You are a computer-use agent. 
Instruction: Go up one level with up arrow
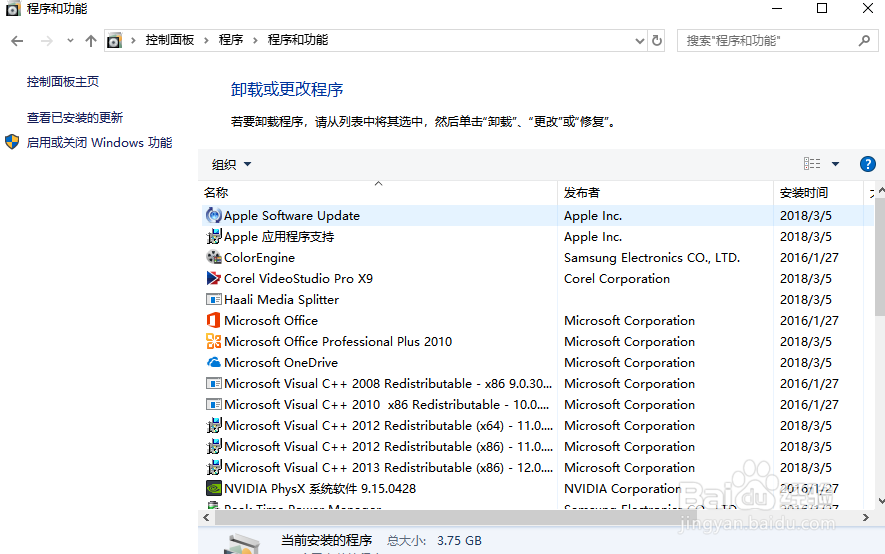pyautogui.click(x=90, y=41)
